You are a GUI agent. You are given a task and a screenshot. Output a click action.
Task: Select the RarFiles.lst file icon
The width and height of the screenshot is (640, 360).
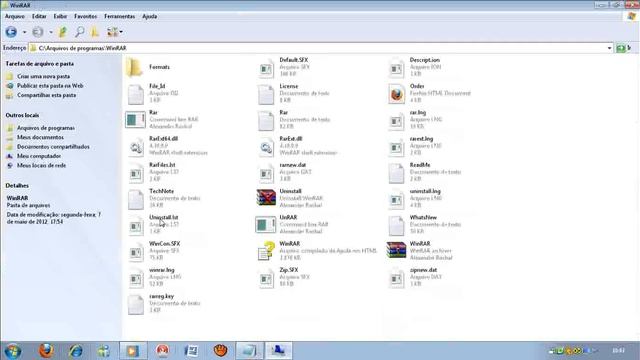click(136, 174)
